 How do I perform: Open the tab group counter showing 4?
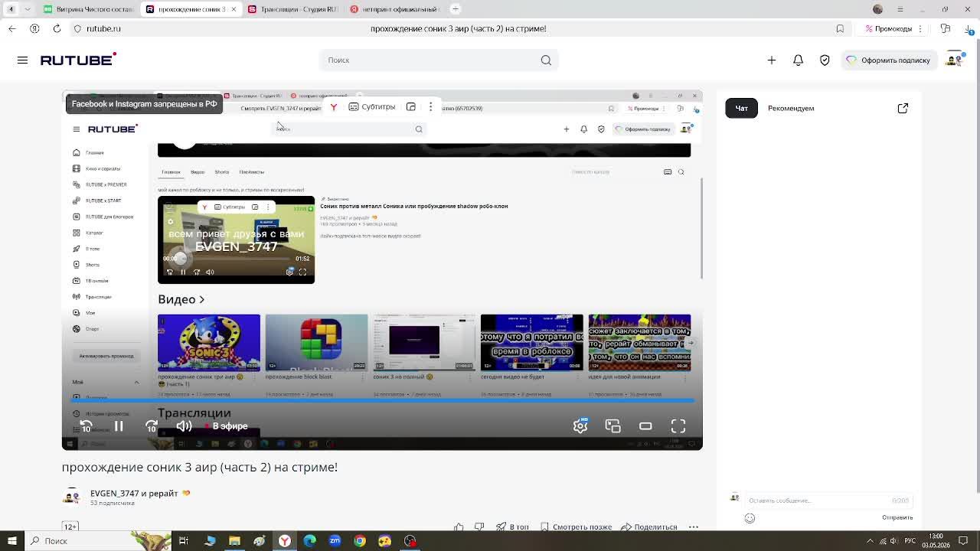click(x=11, y=9)
